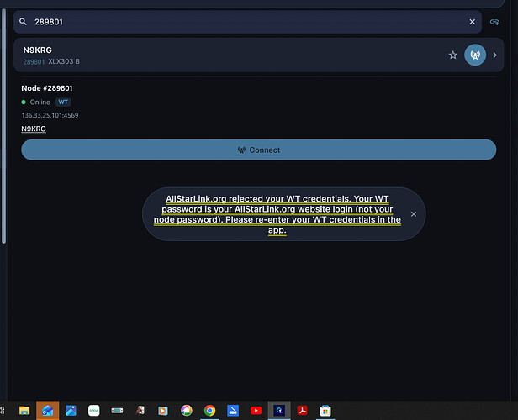Open the serial port connector taskbar icon

coord(117,411)
